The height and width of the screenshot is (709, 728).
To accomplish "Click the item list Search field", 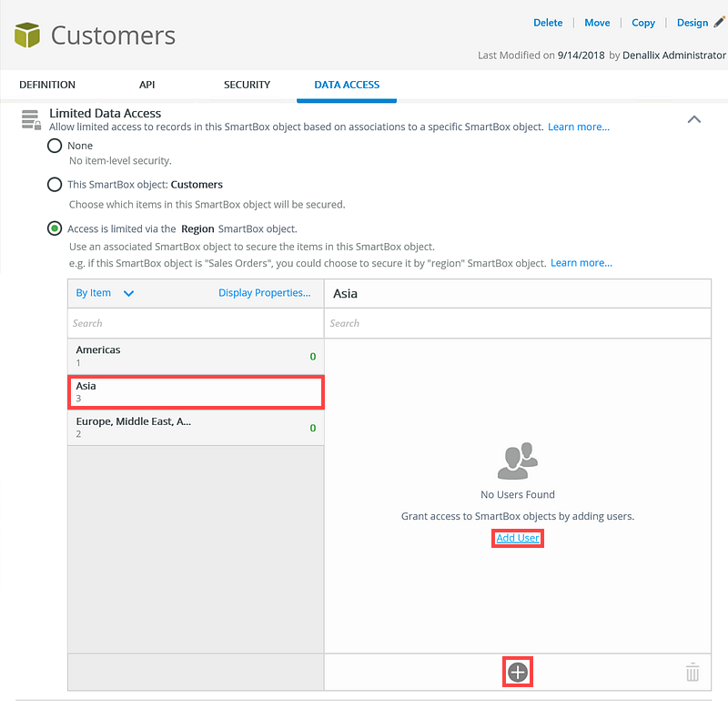I will pos(195,323).
